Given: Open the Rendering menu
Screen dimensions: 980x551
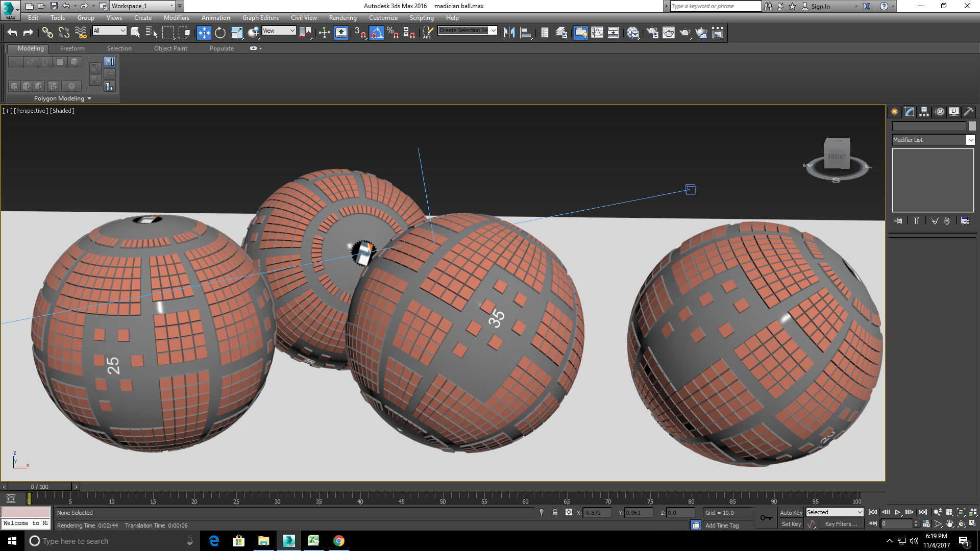Looking at the screenshot, I should 342,18.
